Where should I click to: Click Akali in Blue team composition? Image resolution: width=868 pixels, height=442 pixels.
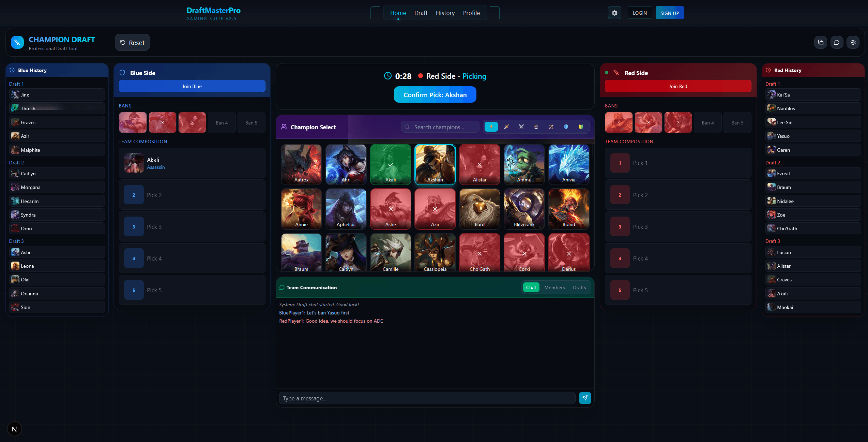(x=192, y=163)
